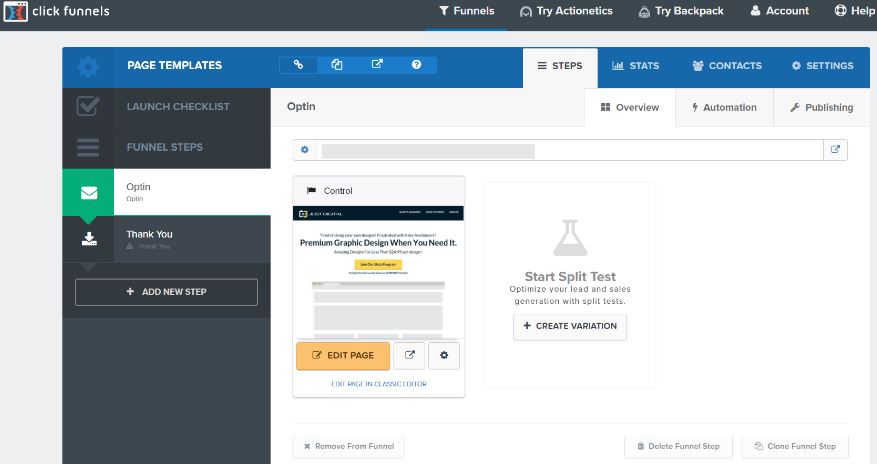Click Remove From Funnel button
Image resolution: width=877 pixels, height=464 pixels.
(348, 447)
